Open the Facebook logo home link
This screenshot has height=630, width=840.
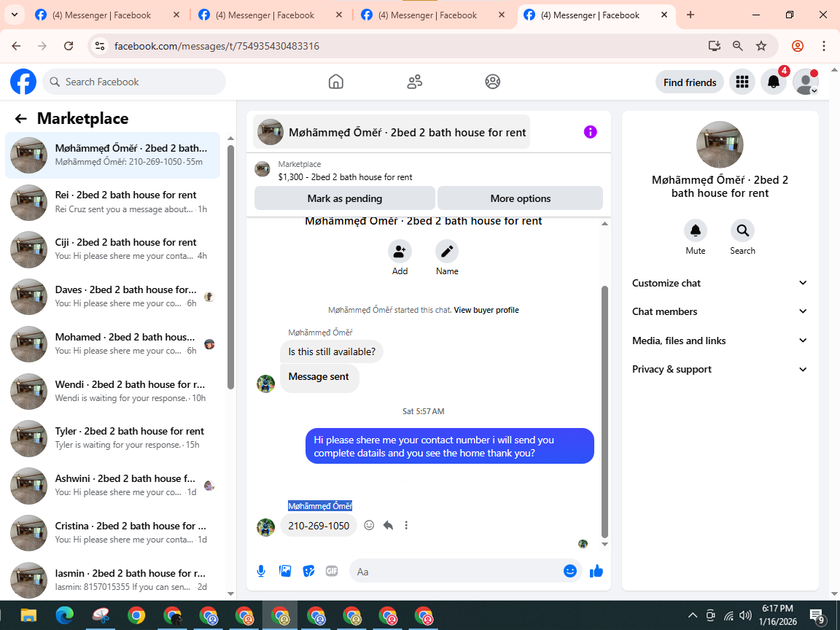pyautogui.click(x=23, y=82)
